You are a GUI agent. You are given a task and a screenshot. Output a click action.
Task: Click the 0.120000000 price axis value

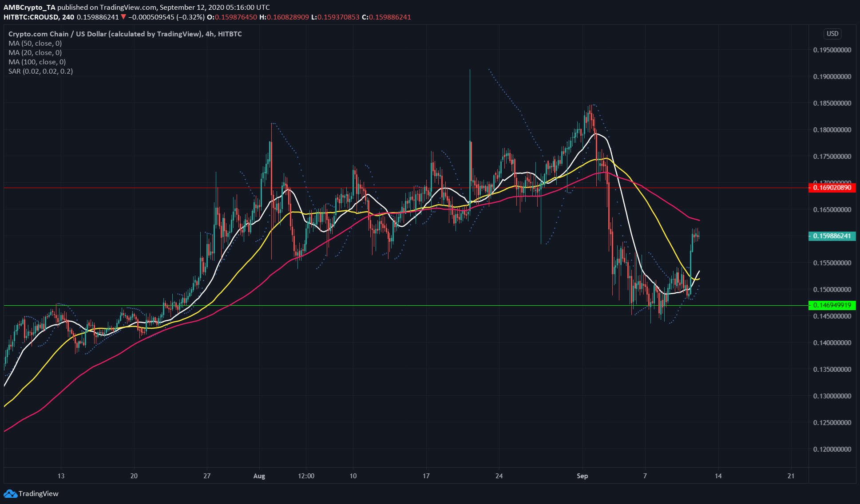tap(832, 449)
